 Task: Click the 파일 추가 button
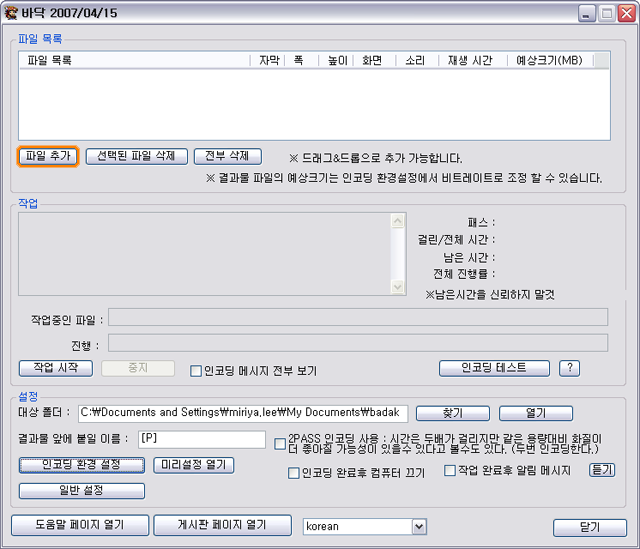pyautogui.click(x=48, y=157)
